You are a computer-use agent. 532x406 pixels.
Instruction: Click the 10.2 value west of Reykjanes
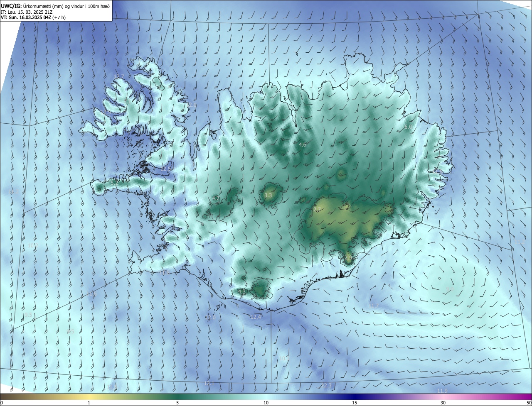click(33, 246)
